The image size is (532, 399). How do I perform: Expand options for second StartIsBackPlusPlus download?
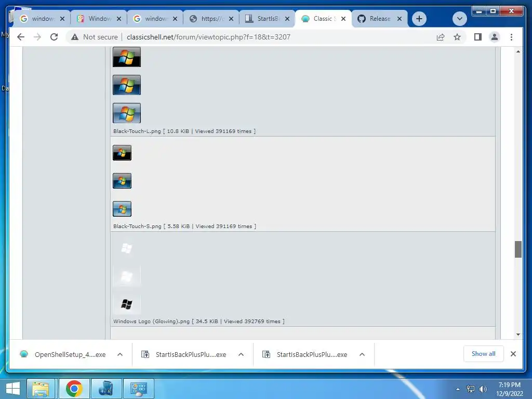tap(362, 354)
